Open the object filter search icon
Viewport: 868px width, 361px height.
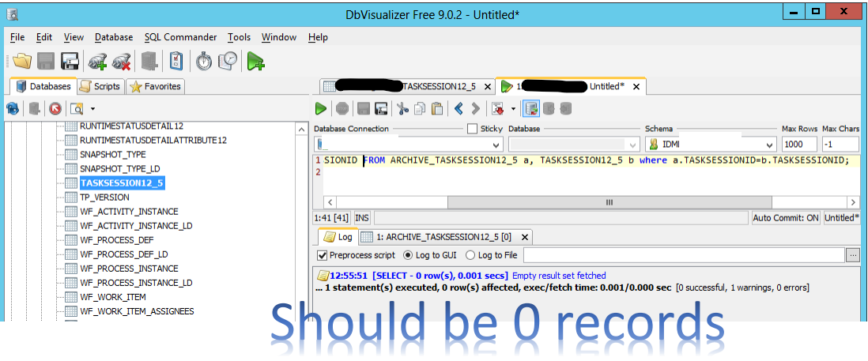coord(76,108)
